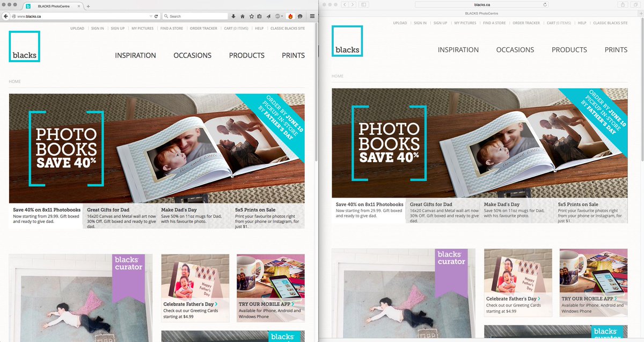Image resolution: width=644 pixels, height=342 pixels.
Task: Click 'Celebrate Father's Day' link in Firefox
Action: click(191, 304)
